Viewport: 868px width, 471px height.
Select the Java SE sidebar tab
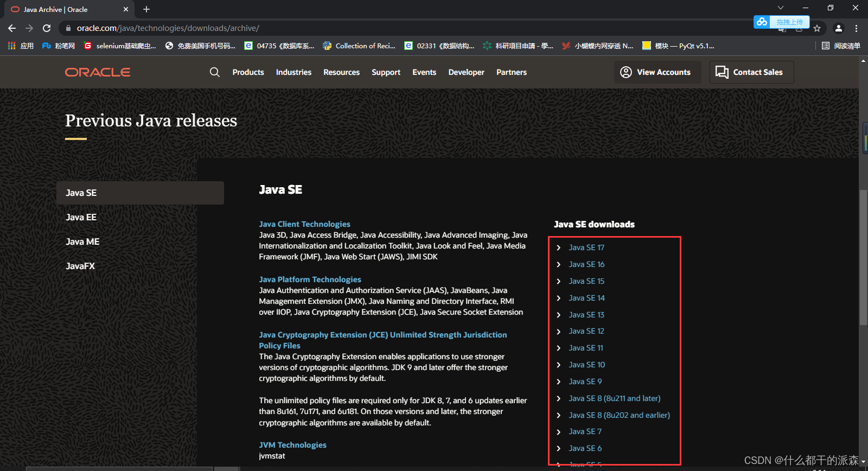coord(140,193)
